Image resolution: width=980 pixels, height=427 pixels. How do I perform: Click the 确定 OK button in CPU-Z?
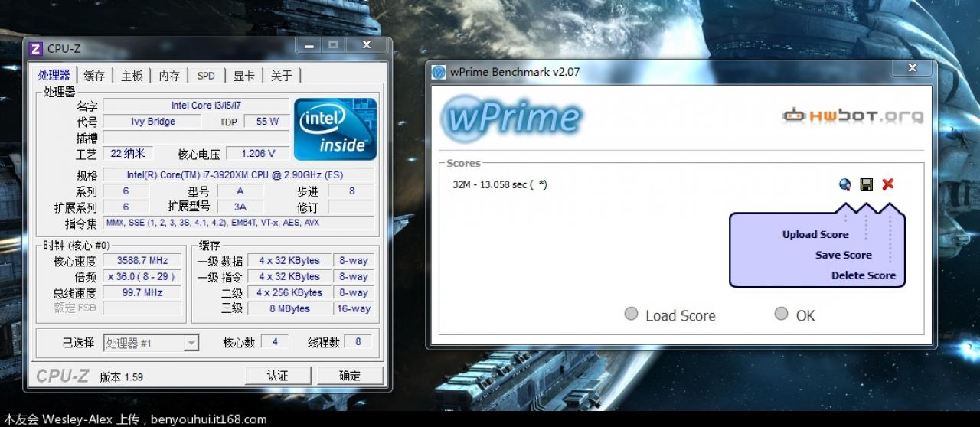(x=350, y=376)
